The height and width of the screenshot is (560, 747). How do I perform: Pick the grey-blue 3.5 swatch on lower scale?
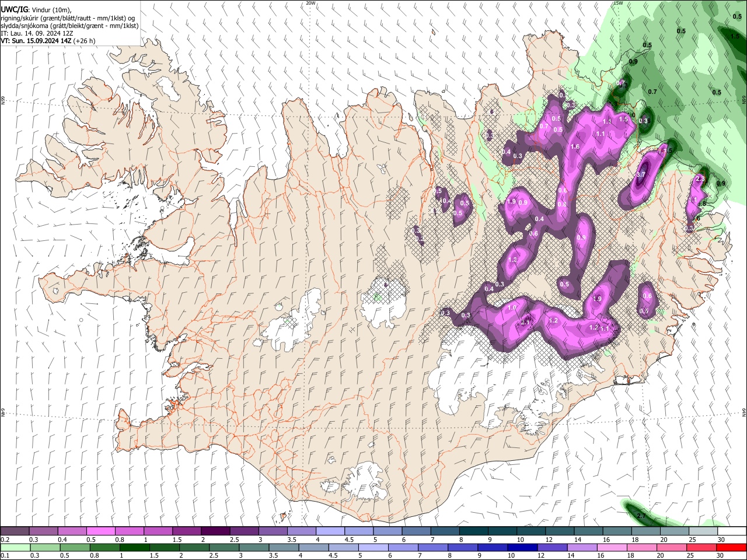click(x=284, y=547)
